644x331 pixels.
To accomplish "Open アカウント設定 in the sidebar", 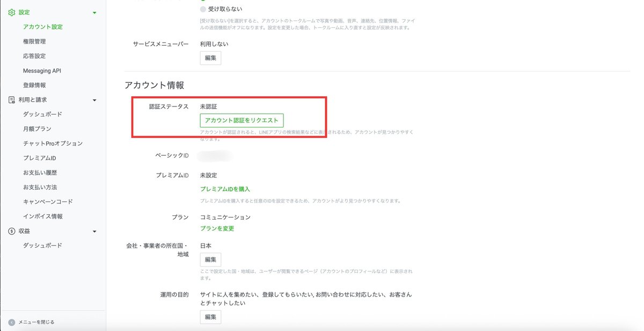I will click(43, 27).
